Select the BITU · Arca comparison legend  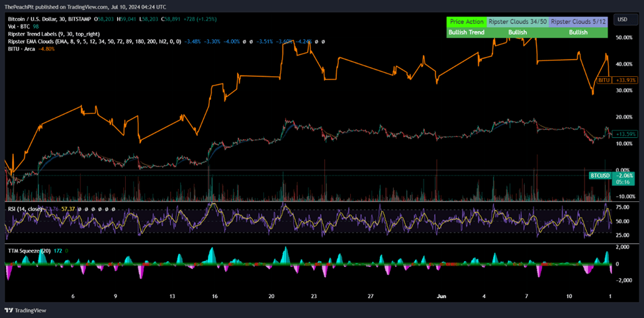[21, 48]
